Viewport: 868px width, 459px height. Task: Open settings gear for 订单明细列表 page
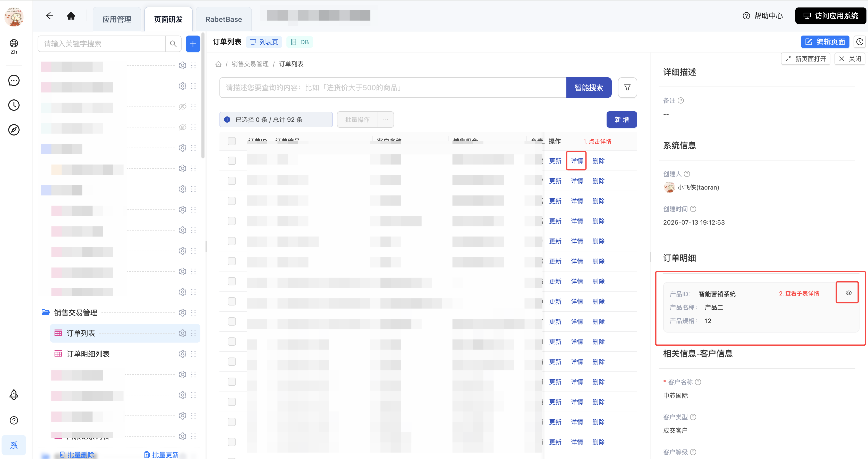[183, 354]
